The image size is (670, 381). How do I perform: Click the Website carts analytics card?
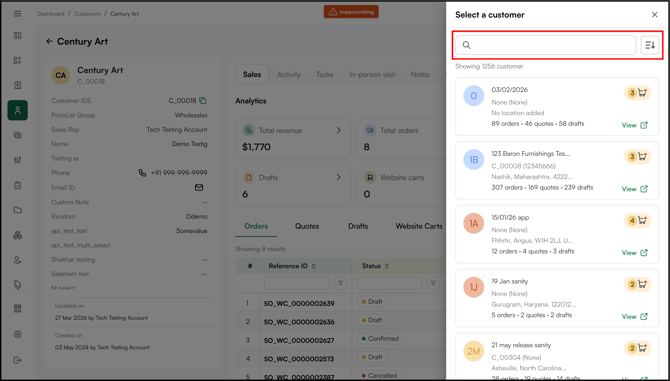pos(402,186)
